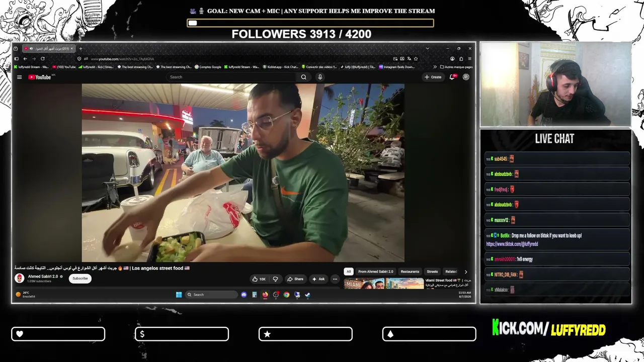Open the TikTok link in live chat
This screenshot has height=362, width=644.
click(x=512, y=244)
